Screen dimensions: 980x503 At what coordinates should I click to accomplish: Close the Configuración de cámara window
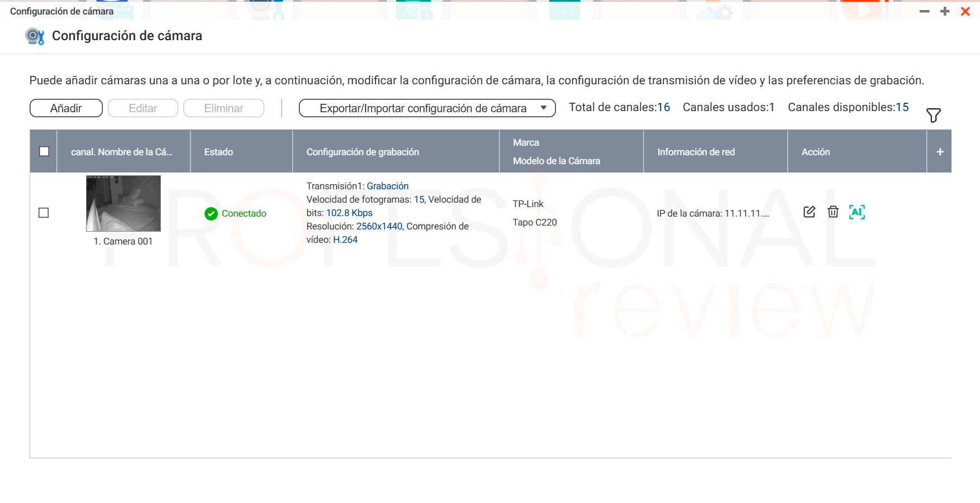pyautogui.click(x=965, y=11)
